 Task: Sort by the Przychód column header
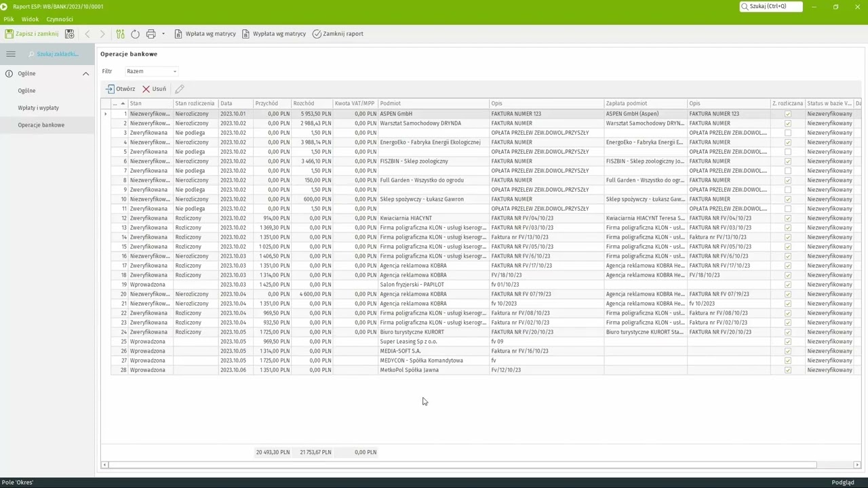pos(272,104)
